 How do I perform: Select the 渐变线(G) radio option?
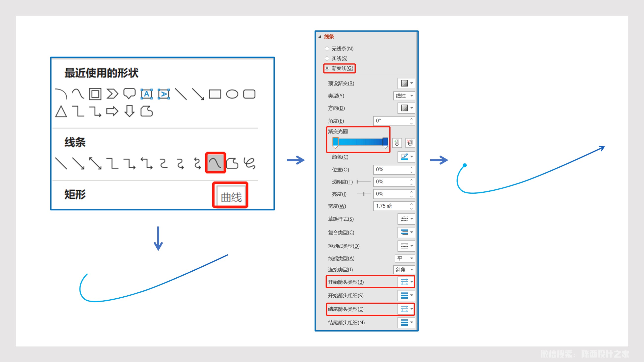coord(327,68)
